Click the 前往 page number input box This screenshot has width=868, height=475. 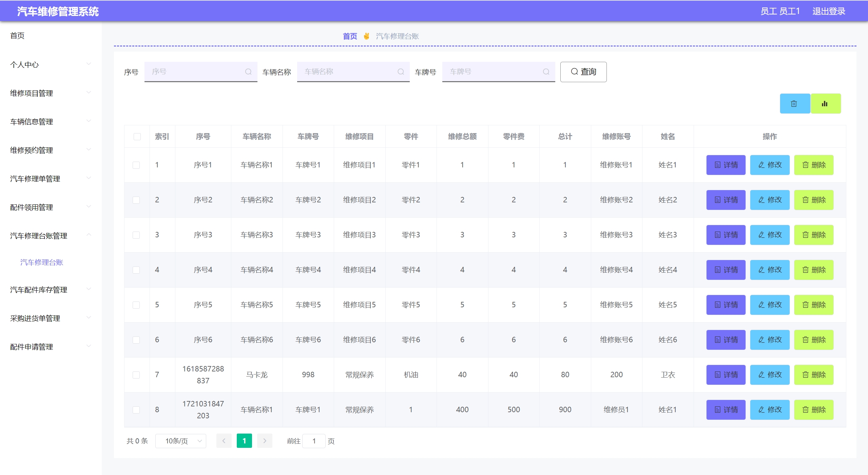[314, 441]
